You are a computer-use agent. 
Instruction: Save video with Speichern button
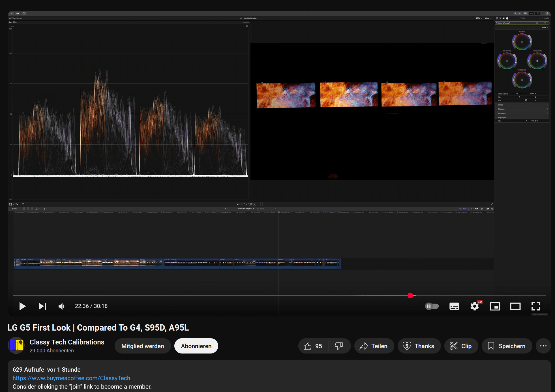pyautogui.click(x=507, y=346)
